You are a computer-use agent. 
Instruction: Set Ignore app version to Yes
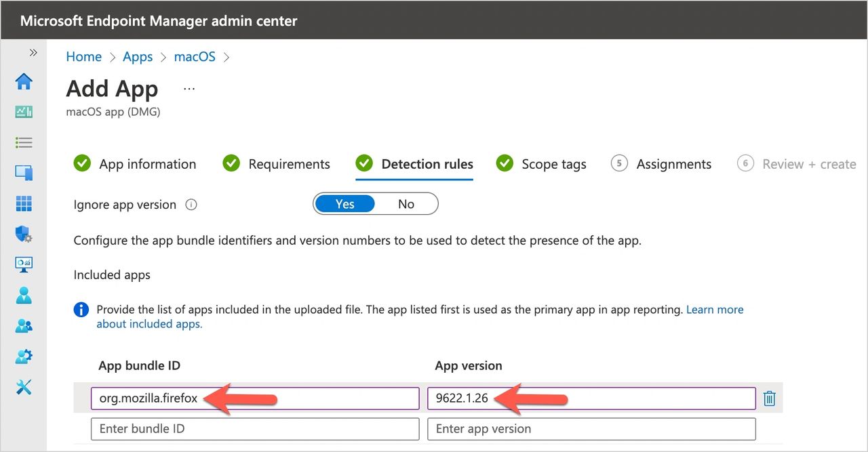pos(344,204)
